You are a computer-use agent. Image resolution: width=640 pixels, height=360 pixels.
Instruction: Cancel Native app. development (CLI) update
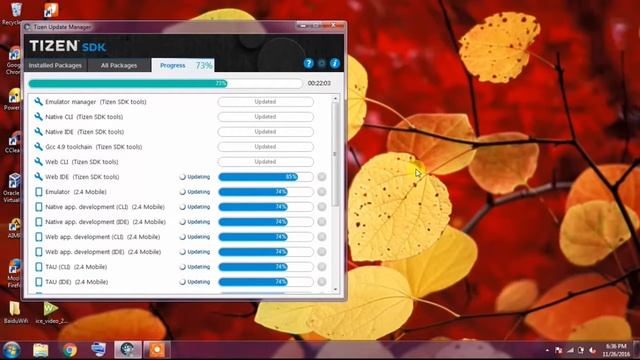322,207
